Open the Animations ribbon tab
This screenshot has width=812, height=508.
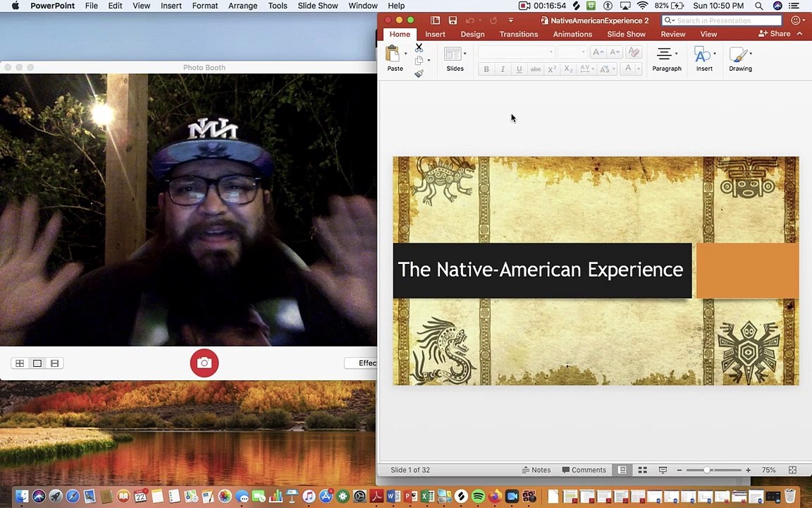(572, 34)
